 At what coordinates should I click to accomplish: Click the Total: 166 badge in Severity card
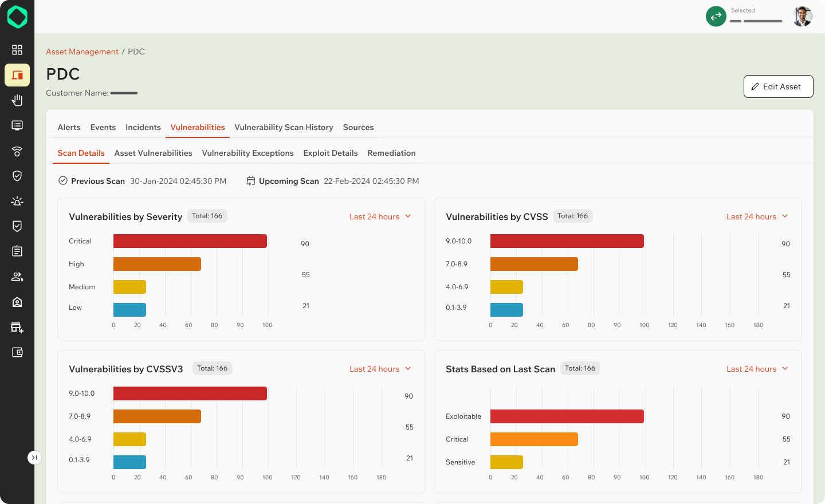207,216
